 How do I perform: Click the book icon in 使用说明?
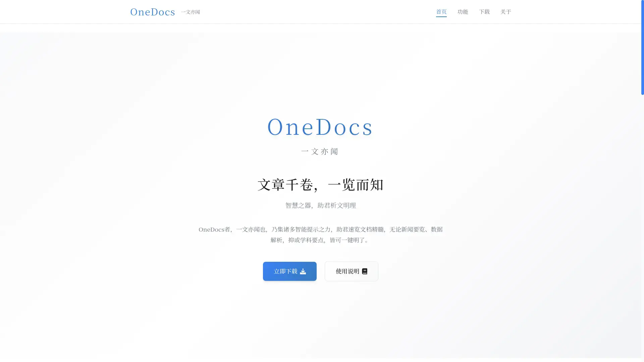pyautogui.click(x=365, y=271)
